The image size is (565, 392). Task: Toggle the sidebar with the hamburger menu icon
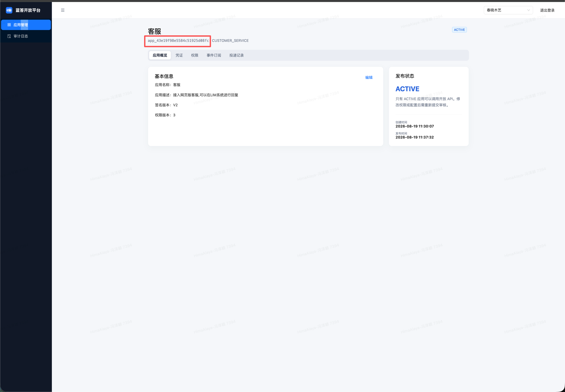point(63,10)
